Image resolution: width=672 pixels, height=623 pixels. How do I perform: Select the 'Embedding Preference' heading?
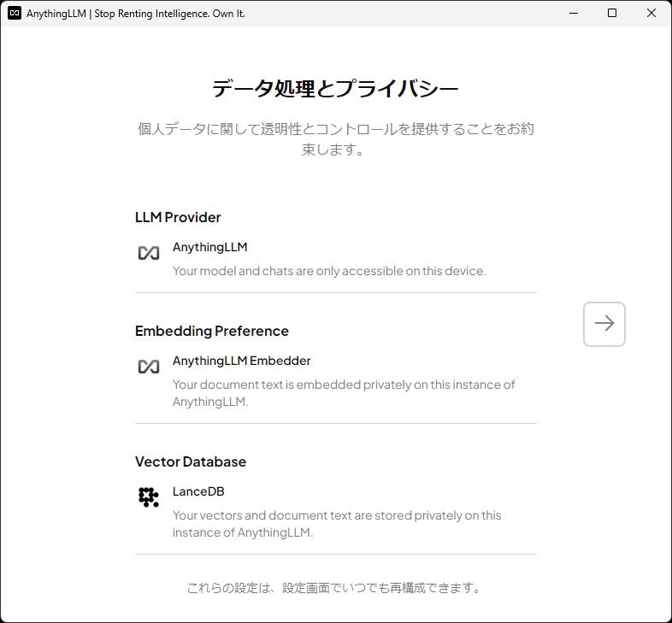[212, 331]
